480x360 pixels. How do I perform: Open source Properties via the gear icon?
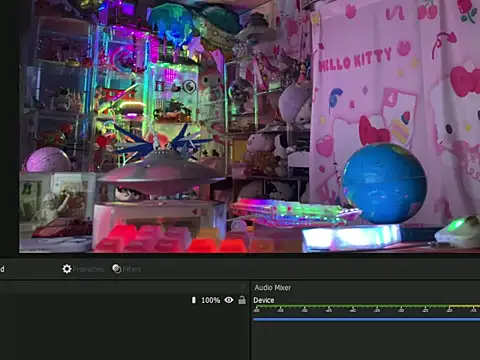click(67, 269)
